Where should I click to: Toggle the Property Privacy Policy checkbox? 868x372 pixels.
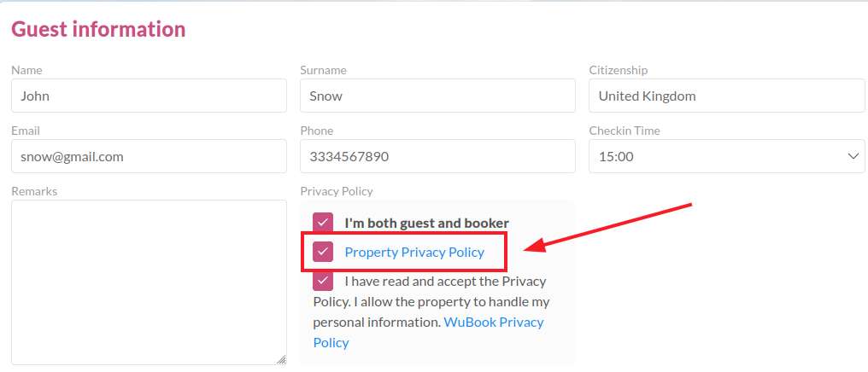(x=323, y=252)
